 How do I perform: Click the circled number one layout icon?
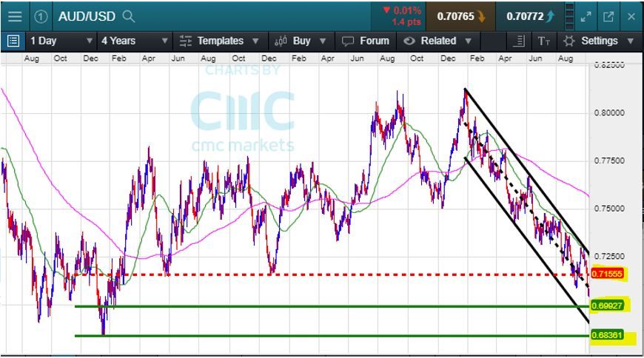point(41,16)
